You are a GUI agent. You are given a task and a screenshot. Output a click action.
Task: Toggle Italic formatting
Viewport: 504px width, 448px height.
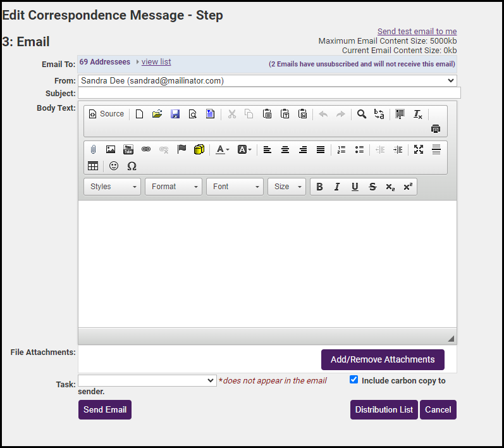click(337, 187)
